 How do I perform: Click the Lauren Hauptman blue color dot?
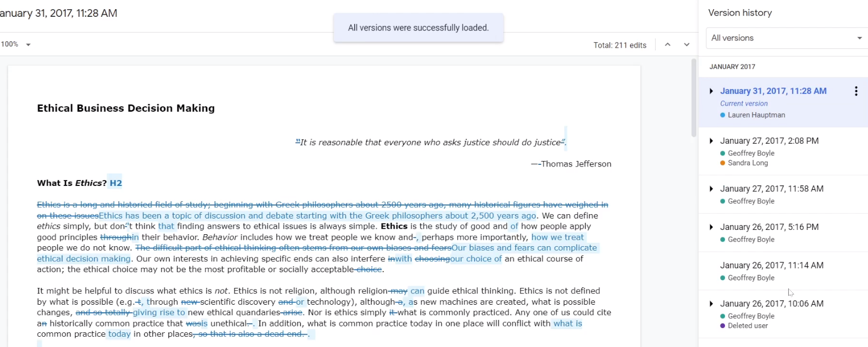click(x=723, y=115)
